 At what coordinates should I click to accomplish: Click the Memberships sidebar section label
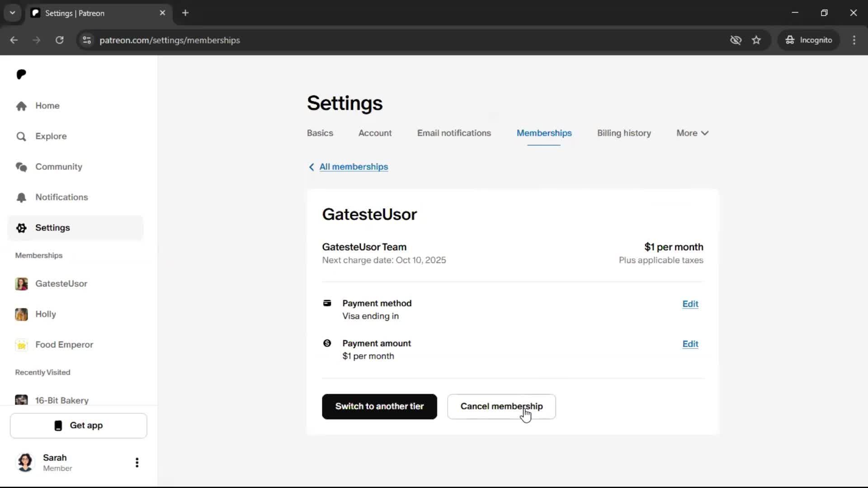tap(39, 256)
